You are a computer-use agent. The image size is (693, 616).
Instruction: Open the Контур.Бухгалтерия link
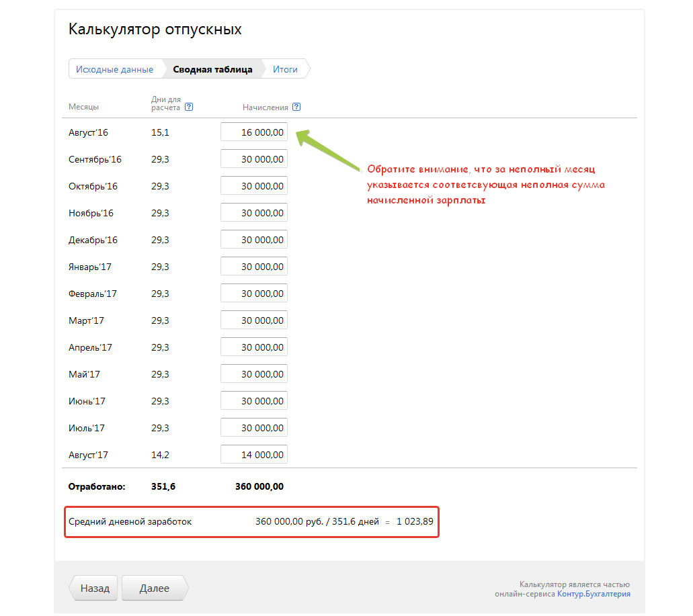click(x=594, y=594)
